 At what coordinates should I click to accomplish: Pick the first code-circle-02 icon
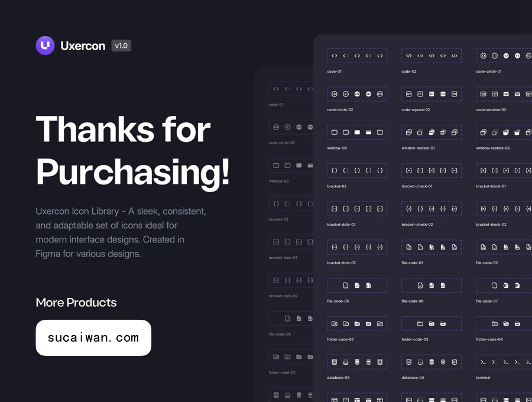[x=335, y=94]
